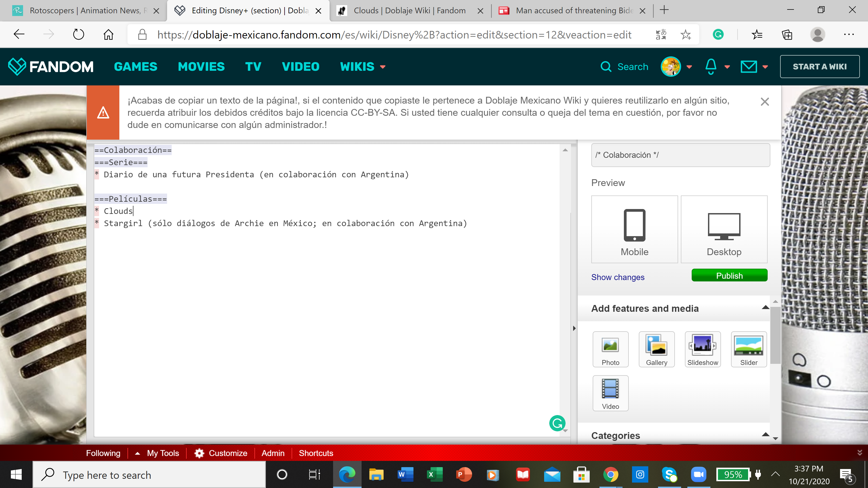Screen dimensions: 868x488
Task: Click START A WIKI button
Action: click(x=819, y=67)
